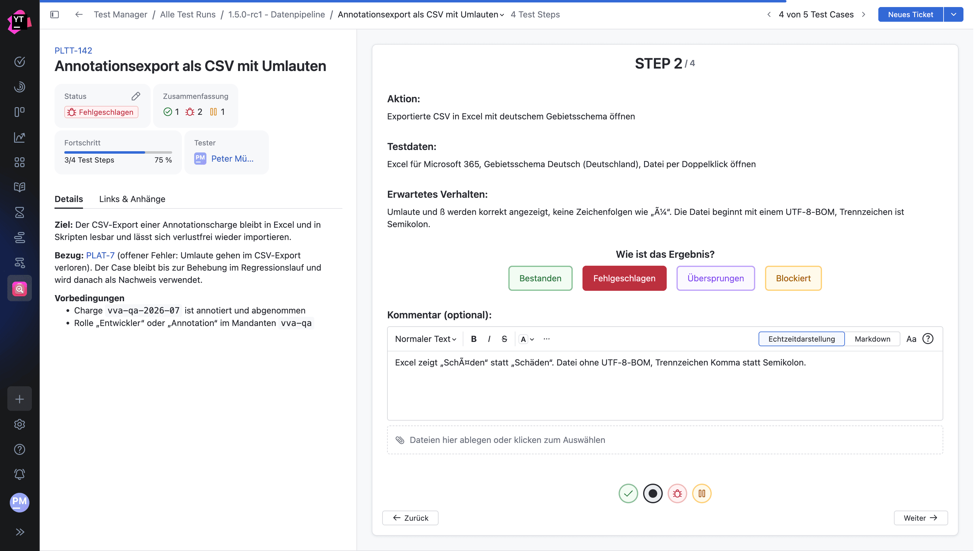Open the timesheets hourglass sidebar icon
Image resolution: width=980 pixels, height=551 pixels.
click(19, 212)
